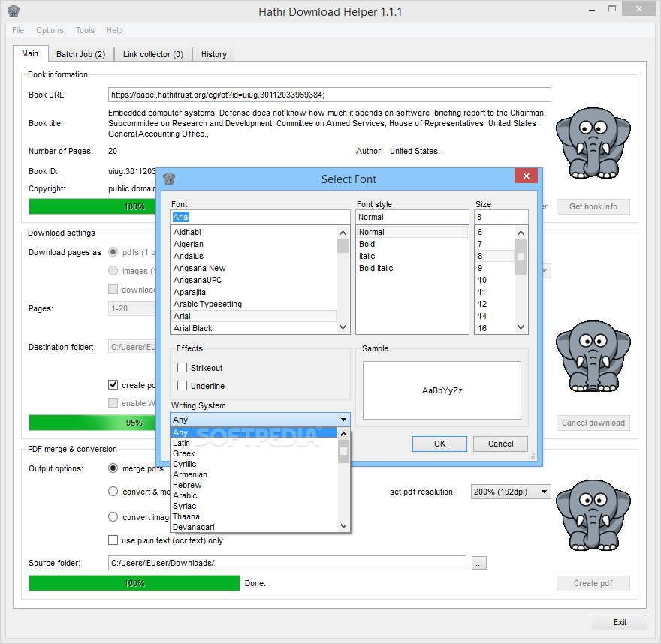The height and width of the screenshot is (644, 661).
Task: Choose the convert & merge output option
Action: click(113, 491)
